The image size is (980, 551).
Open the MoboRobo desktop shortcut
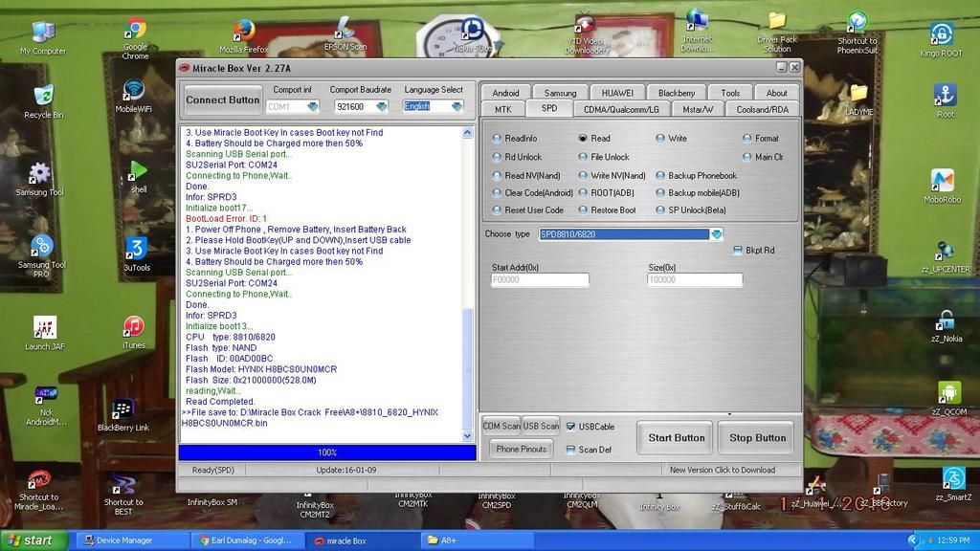[x=942, y=181]
